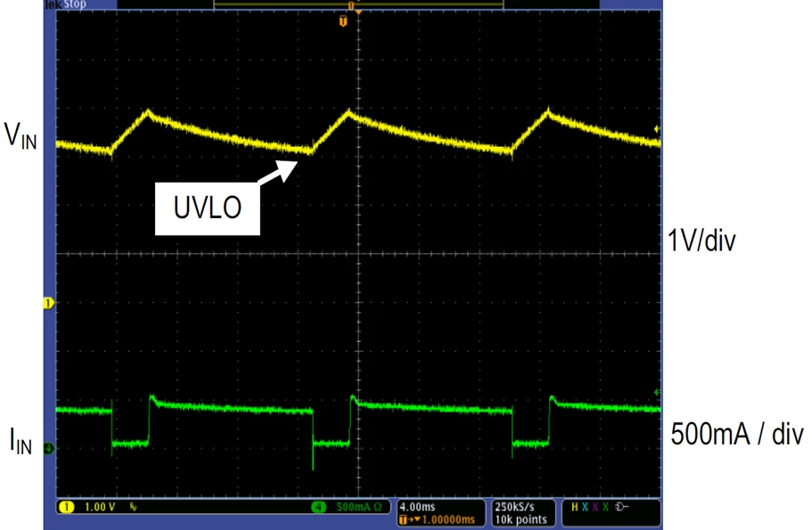Viewport: 812px width, 530px height.
Task: Click the channel 1 badge in bottom readout
Action: pos(65,507)
